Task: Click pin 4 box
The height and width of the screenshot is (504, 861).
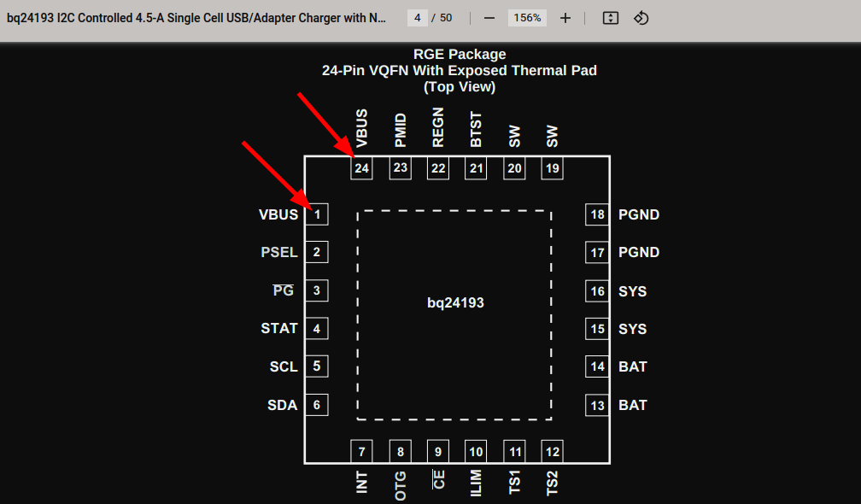Action: click(x=317, y=329)
